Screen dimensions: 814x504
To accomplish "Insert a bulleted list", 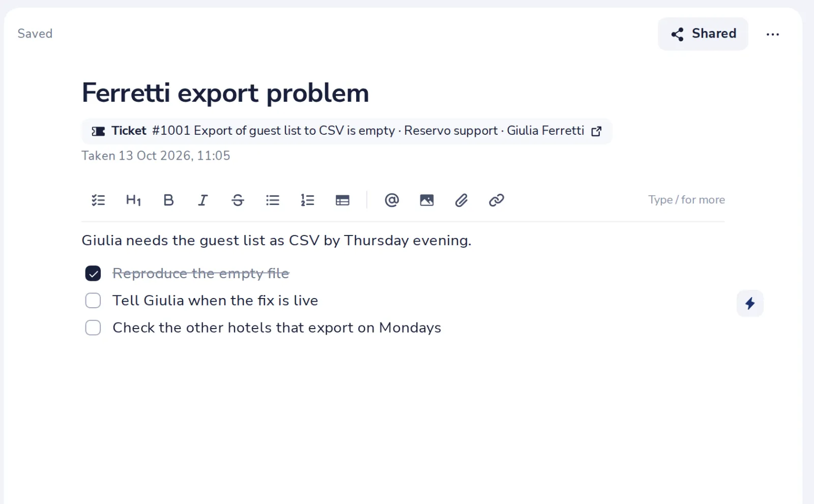I will coord(273,200).
